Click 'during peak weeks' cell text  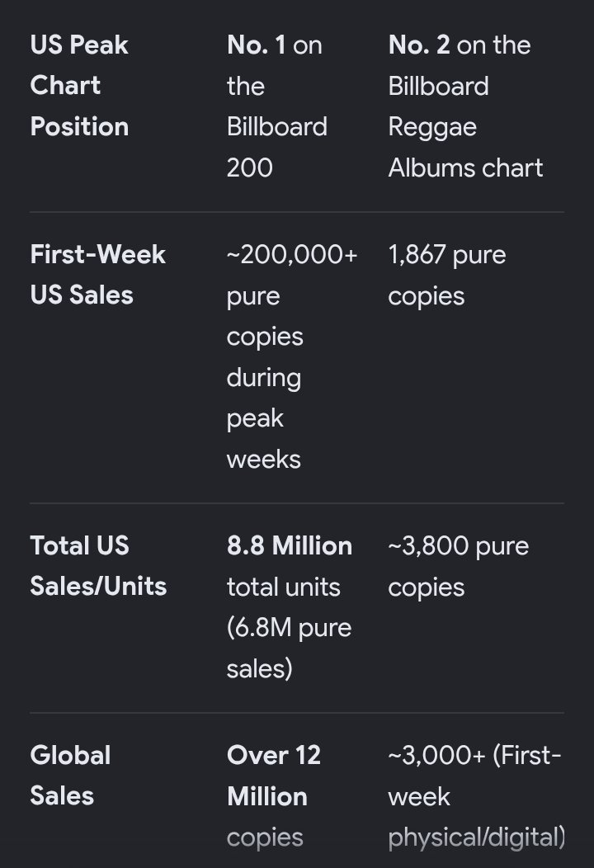coord(264,418)
